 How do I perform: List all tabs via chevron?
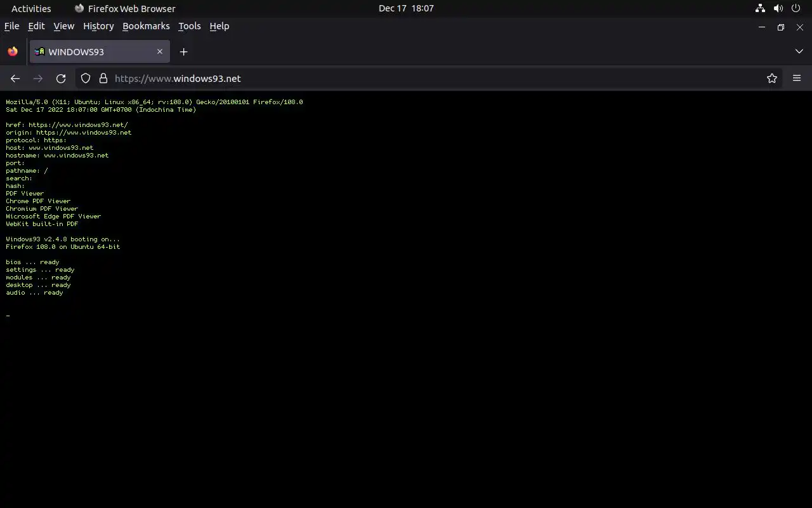tap(799, 51)
